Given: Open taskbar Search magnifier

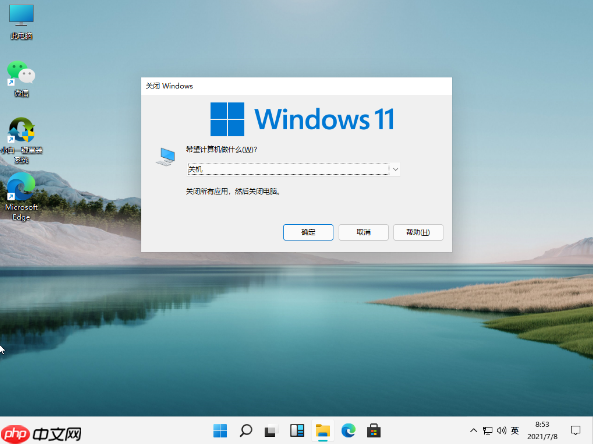Looking at the screenshot, I should (246, 430).
